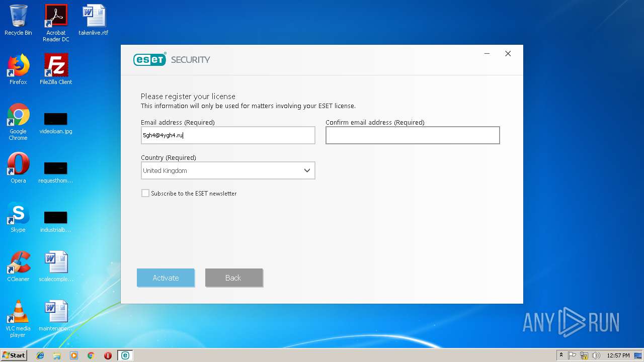
Task: Open Acrobat Reader DC shortcut
Action: click(56, 23)
